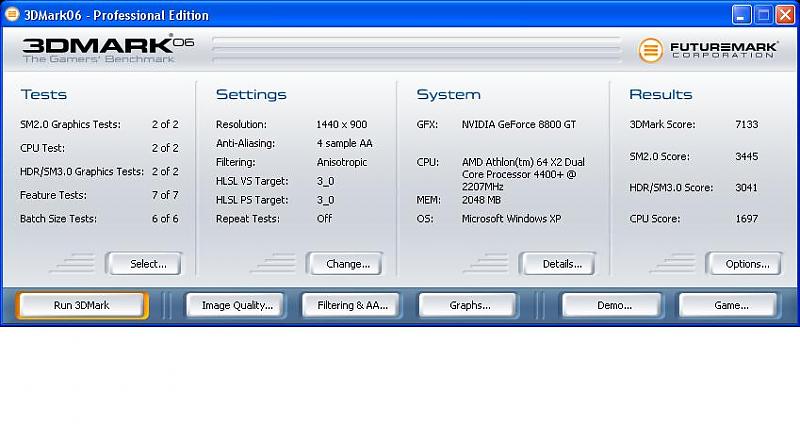
Task: Click the 3DMark Score value 7133
Action: (746, 124)
